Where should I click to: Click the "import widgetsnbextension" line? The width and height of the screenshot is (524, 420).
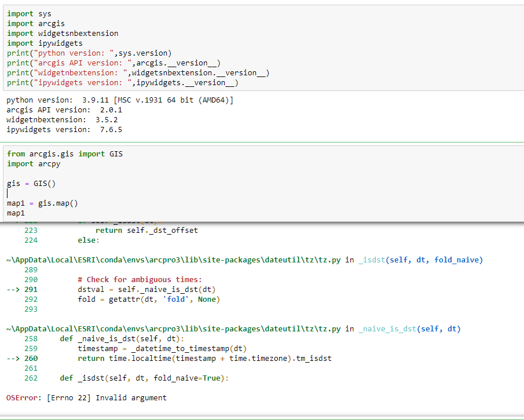click(63, 33)
